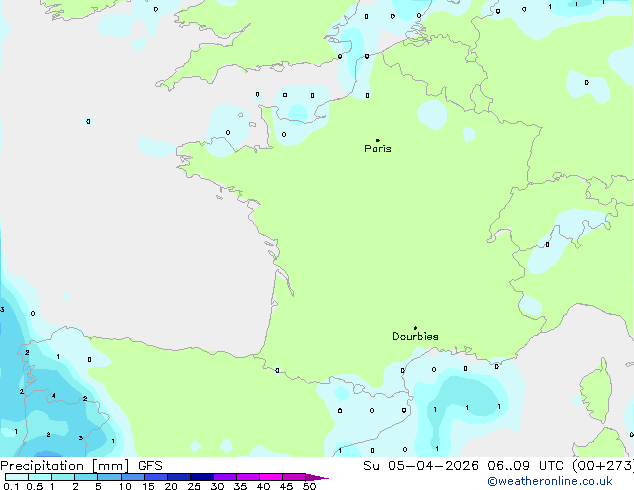Pick the 1–2 mm legend swatch
Image resolution: width=634 pixels, height=490 pixels.
coord(63,477)
